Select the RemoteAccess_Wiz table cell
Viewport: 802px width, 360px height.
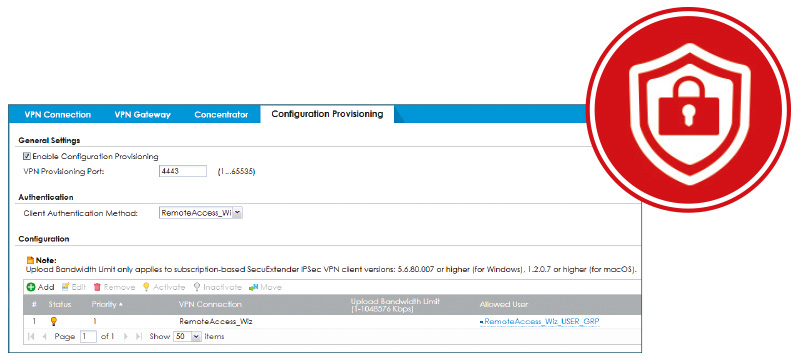tap(216, 322)
